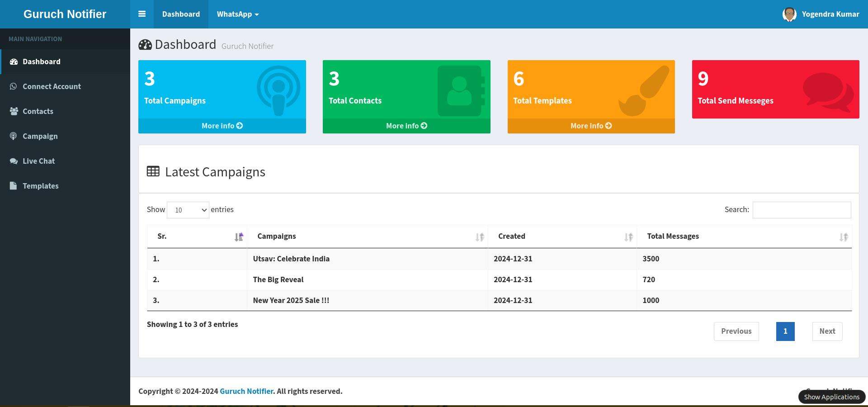This screenshot has width=868, height=407.
Task: Go to Connect Account in sidebar
Action: (52, 86)
